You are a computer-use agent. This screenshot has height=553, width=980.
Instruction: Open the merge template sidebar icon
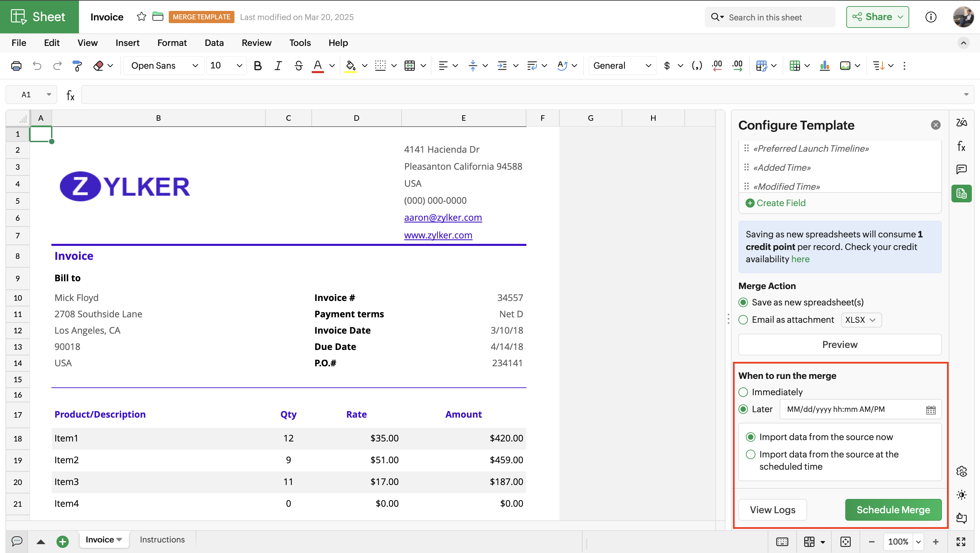(x=961, y=194)
